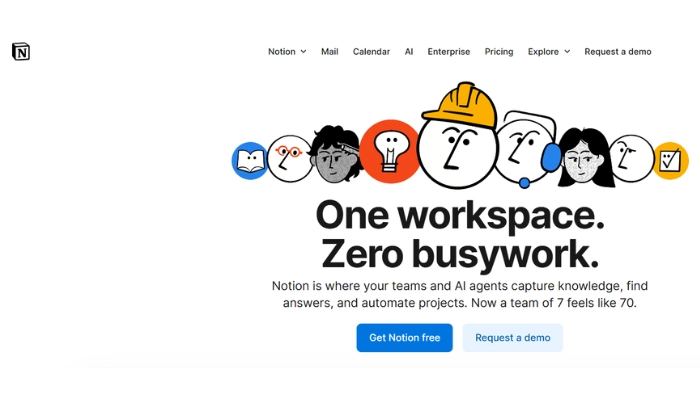This screenshot has height=400, width=700.
Task: Click the face with red glasses
Action: [x=289, y=158]
